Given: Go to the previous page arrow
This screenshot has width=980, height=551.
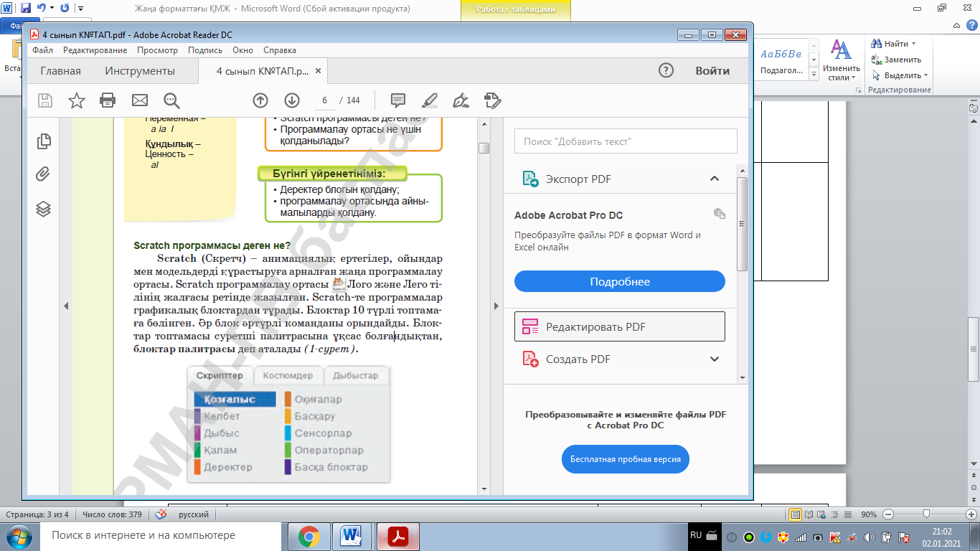Looking at the screenshot, I should pyautogui.click(x=260, y=100).
